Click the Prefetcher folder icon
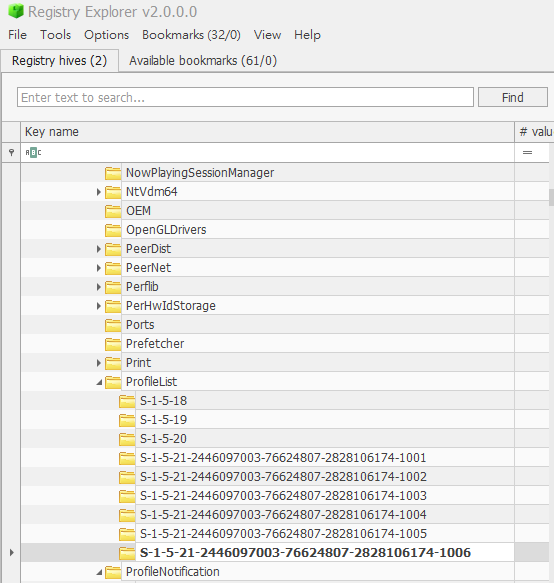 point(113,344)
